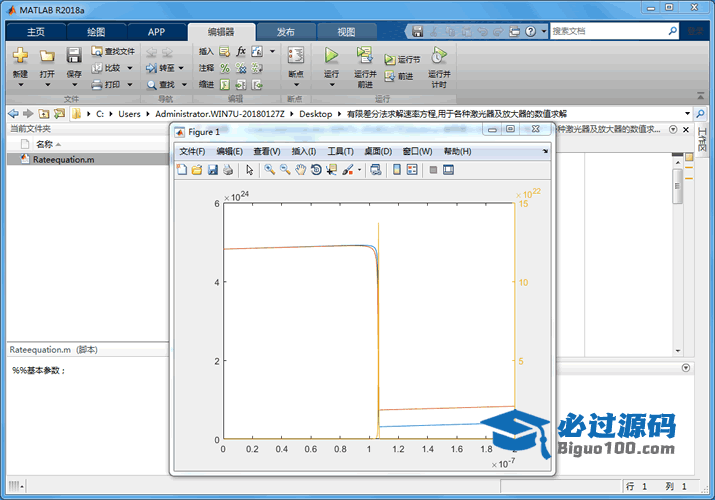The height and width of the screenshot is (500, 715).
Task: Open the 工具(T) menu in Figure window
Action: coord(341,151)
